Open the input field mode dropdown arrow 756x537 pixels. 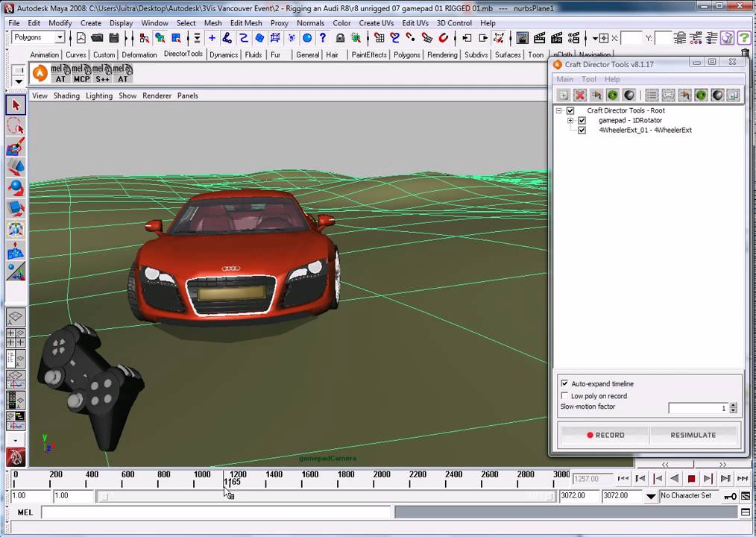pyautogui.click(x=596, y=38)
